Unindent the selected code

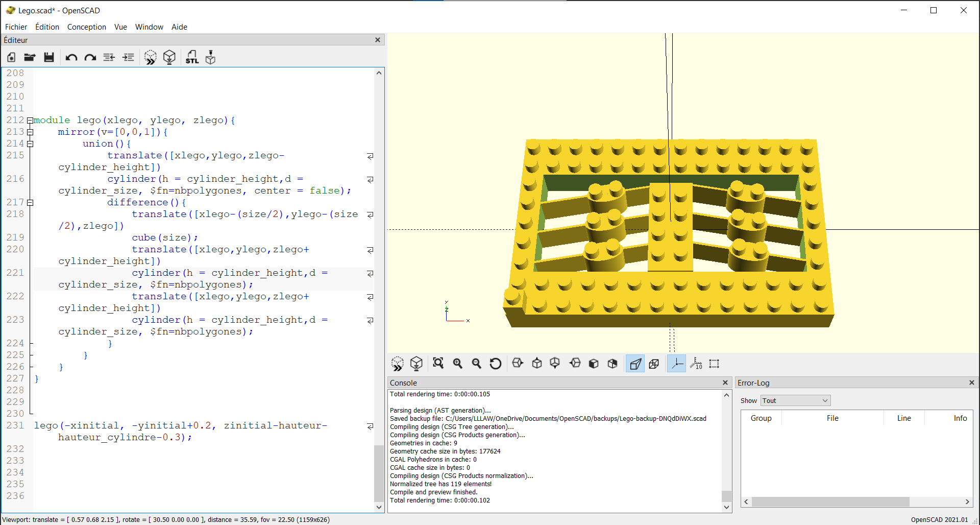(x=109, y=57)
